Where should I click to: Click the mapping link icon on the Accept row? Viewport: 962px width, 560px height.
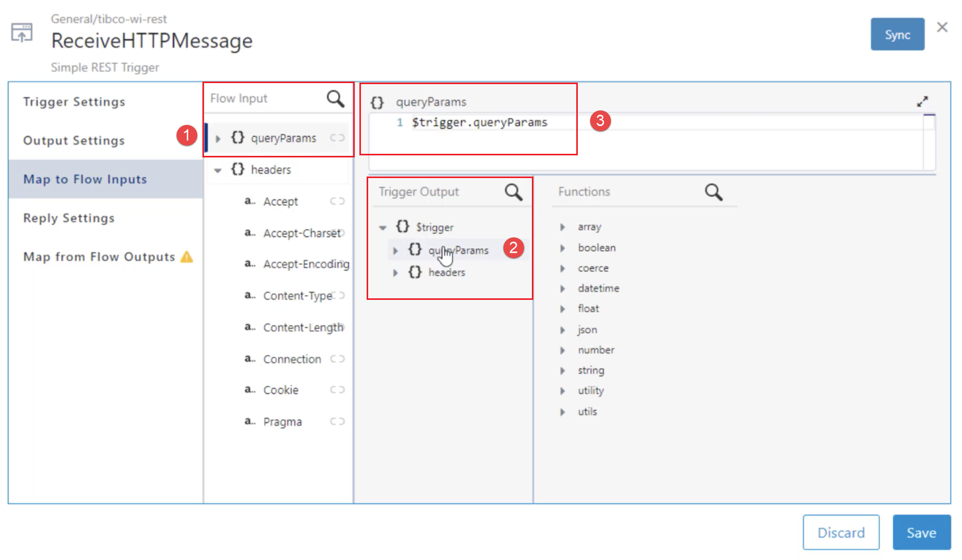337,201
